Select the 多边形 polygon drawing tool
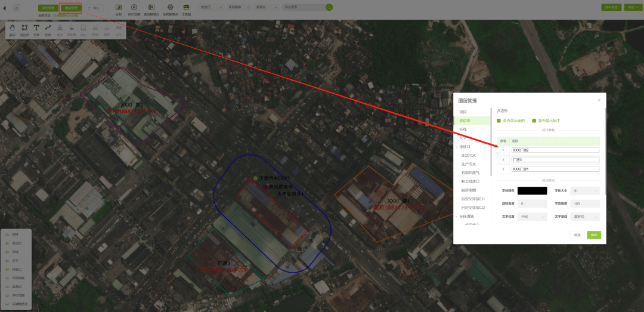 pyautogui.click(x=24, y=29)
